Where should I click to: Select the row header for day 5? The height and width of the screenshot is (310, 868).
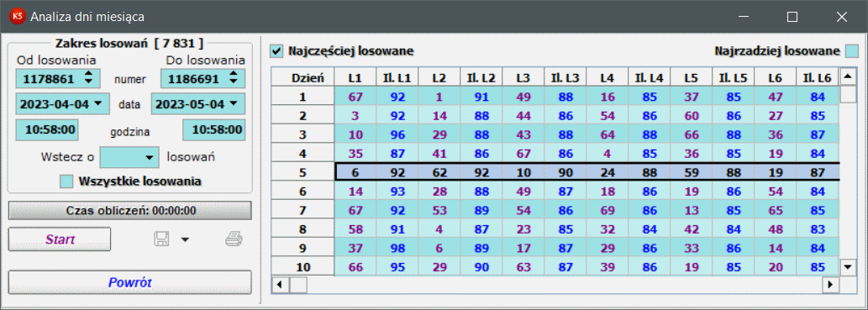point(303,172)
